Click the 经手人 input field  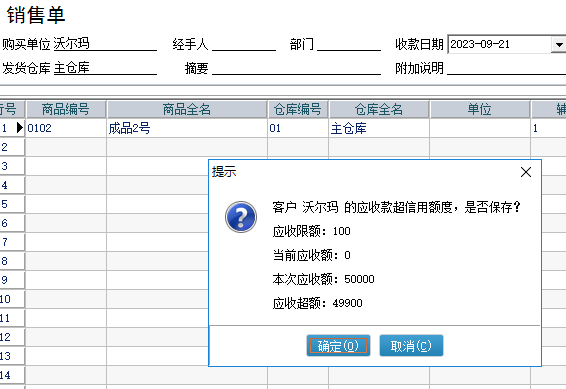[x=244, y=44]
